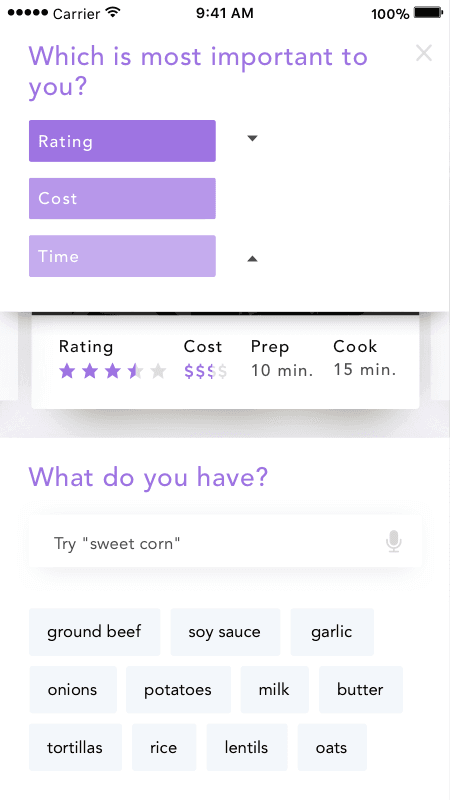Toggle the ground beef ingredient chip
Screen dimensions: 450x800
tap(94, 632)
